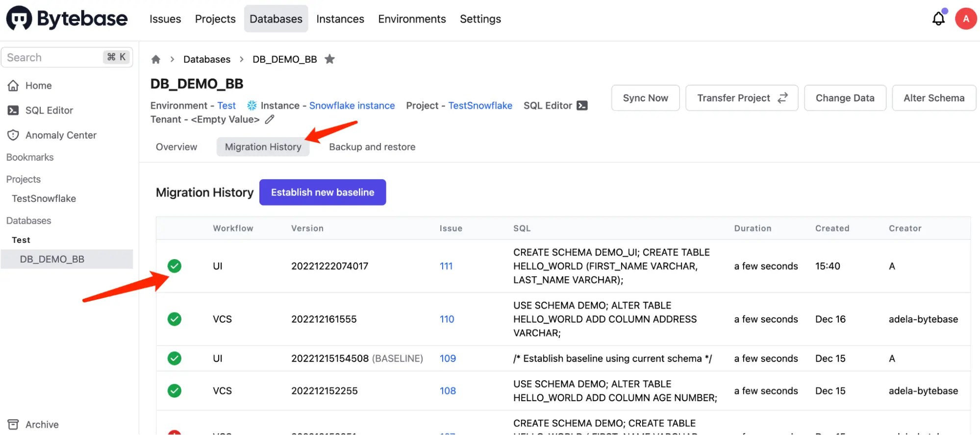This screenshot has width=980, height=435.
Task: Click the Alter Schema button
Action: pos(934,97)
